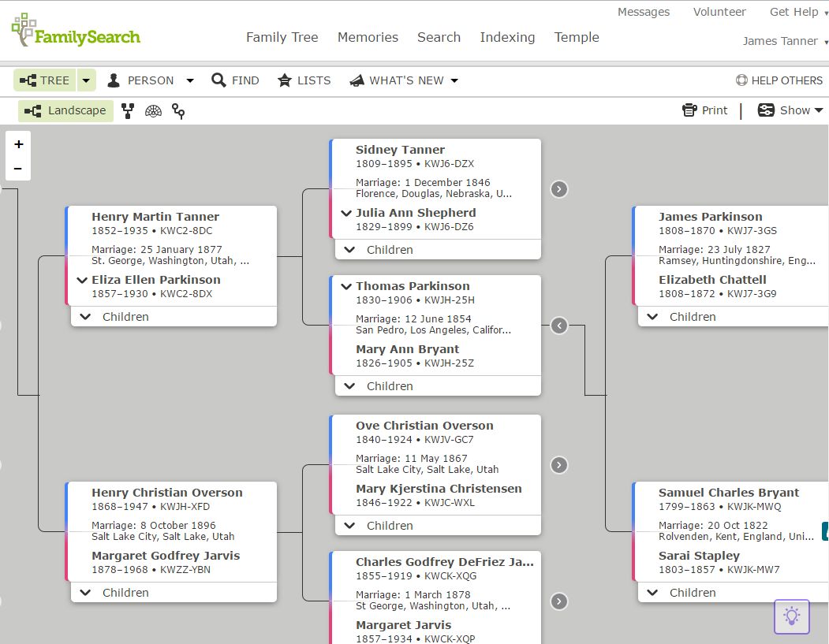Viewport: 829px width, 644px height.
Task: Expand Sidney Tanner's ancestors with the arrow circle
Action: click(x=558, y=189)
